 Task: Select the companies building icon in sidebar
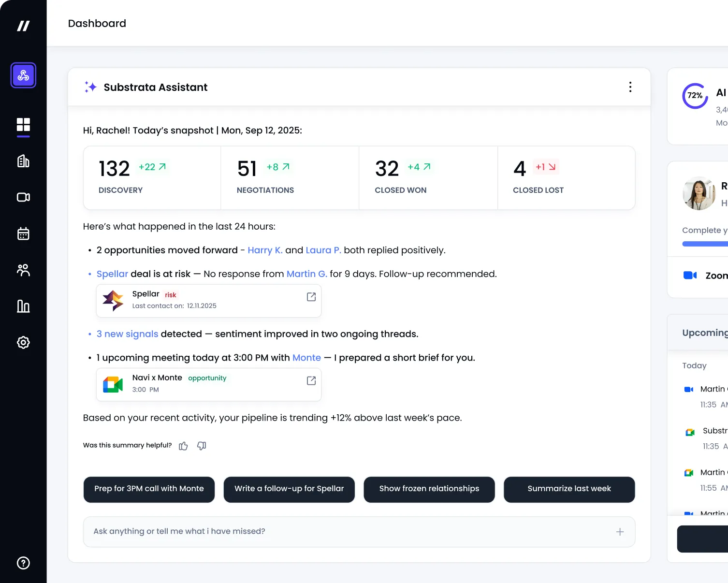(x=23, y=161)
